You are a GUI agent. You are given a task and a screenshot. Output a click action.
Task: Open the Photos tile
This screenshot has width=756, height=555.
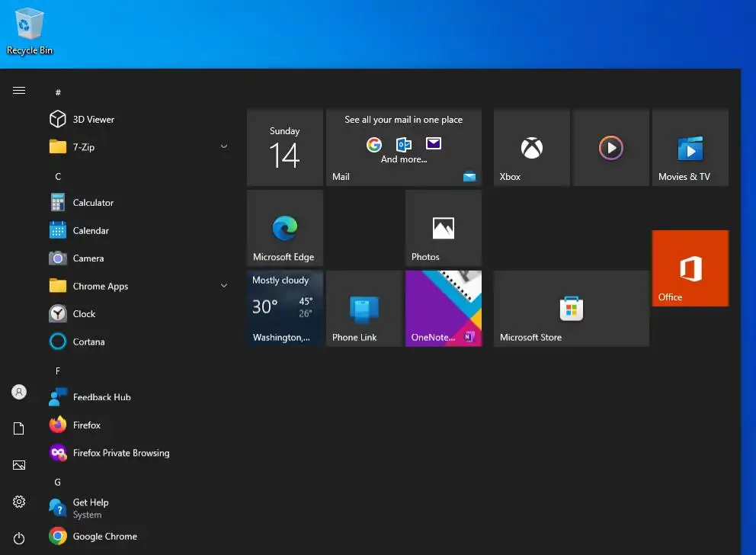(x=444, y=228)
